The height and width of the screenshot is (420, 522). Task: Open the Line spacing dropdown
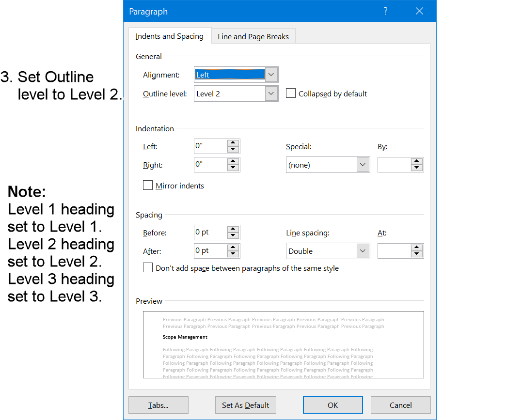click(x=363, y=250)
